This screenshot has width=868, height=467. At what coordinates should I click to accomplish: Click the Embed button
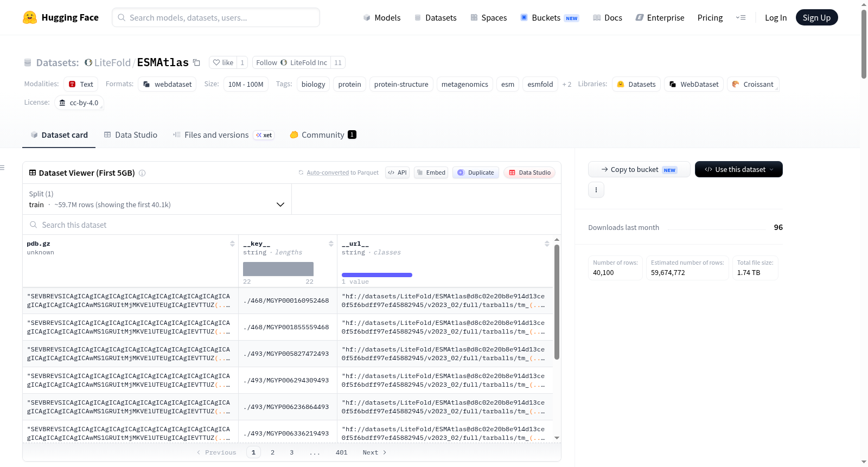click(x=431, y=172)
